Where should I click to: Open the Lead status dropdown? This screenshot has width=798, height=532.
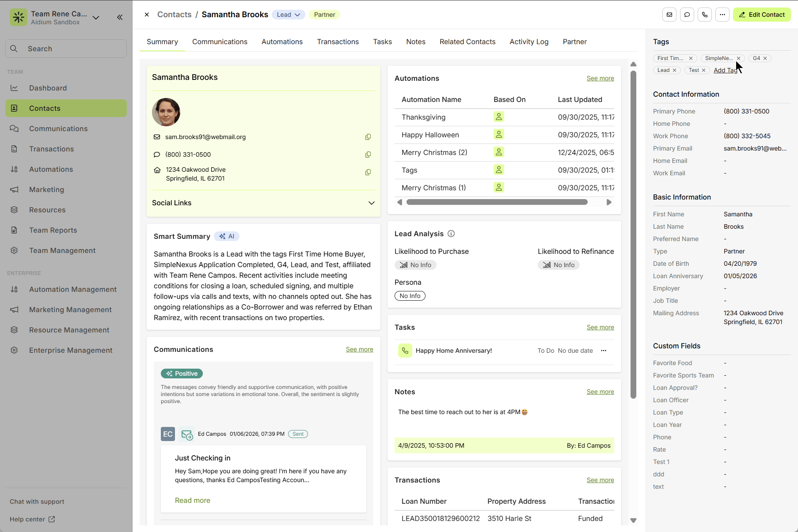[288, 15]
